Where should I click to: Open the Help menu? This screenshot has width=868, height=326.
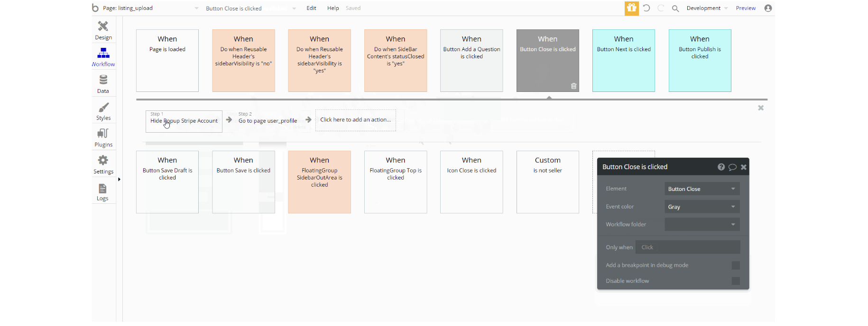tap(333, 8)
